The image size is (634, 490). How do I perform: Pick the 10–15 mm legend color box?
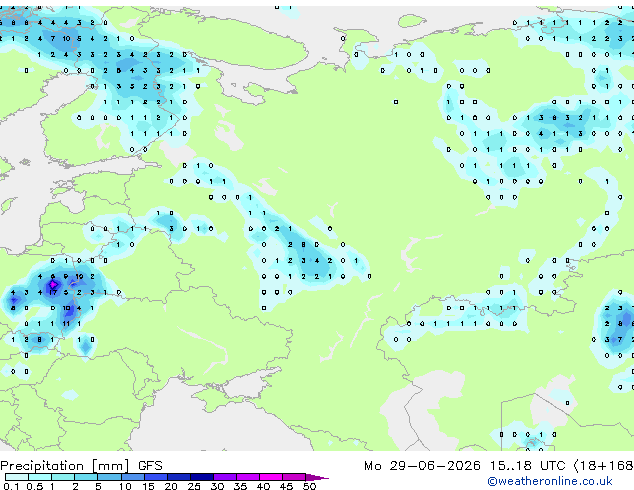pos(133,477)
